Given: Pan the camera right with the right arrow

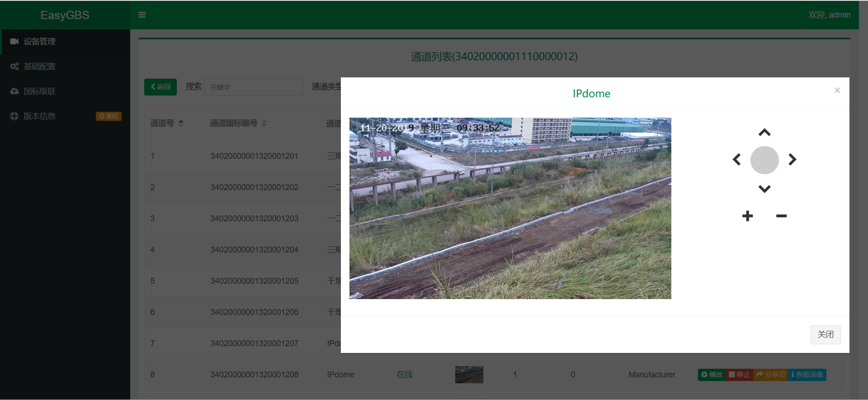Looking at the screenshot, I should coord(792,159).
